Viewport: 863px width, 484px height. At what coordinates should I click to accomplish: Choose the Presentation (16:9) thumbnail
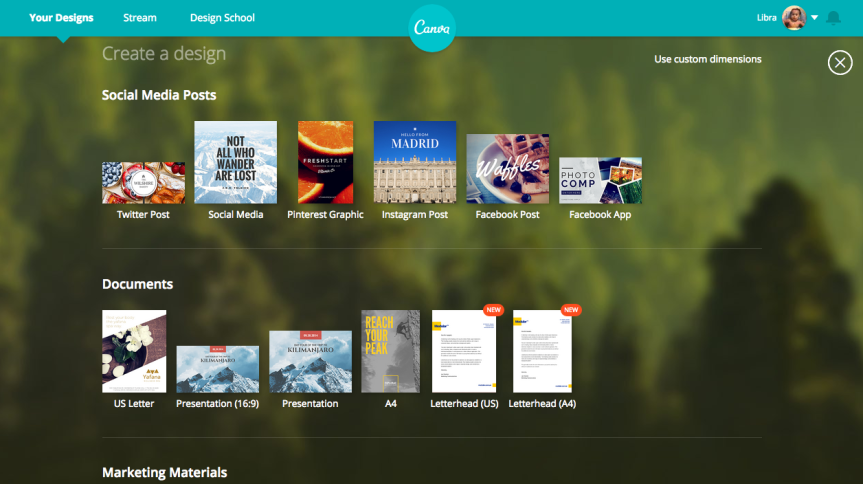pos(217,369)
